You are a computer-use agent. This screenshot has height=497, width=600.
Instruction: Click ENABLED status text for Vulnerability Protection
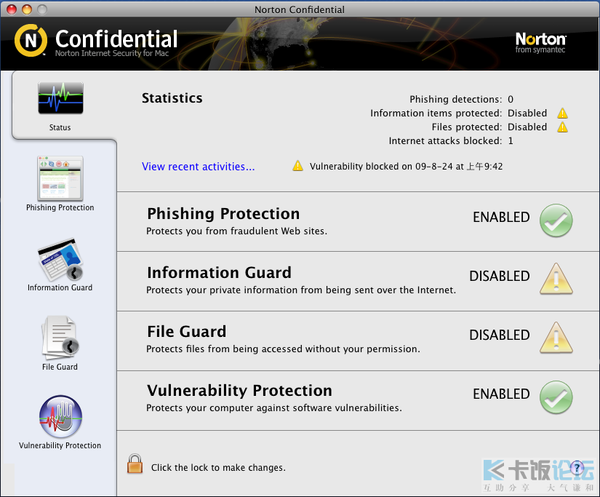pos(501,394)
